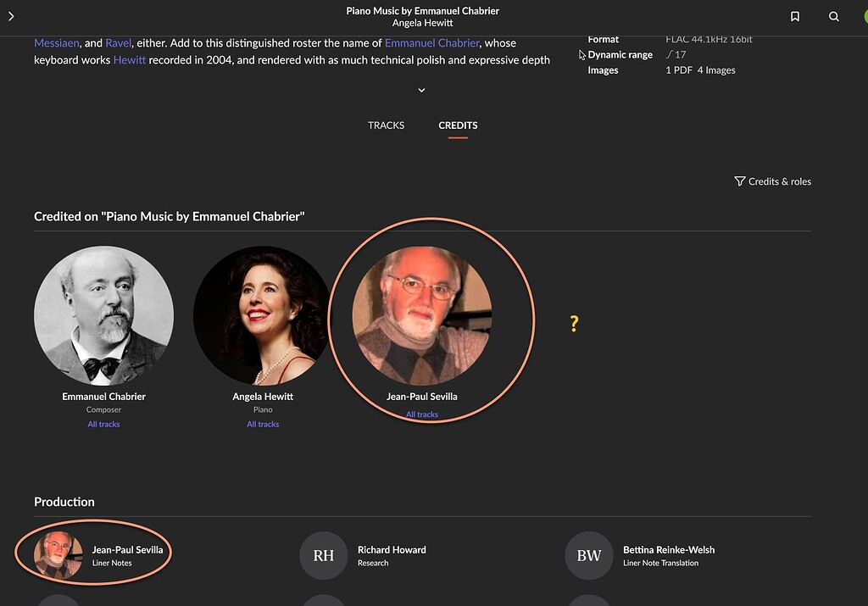Click the green profile circle at top right
This screenshot has height=606, width=868.
tap(863, 16)
